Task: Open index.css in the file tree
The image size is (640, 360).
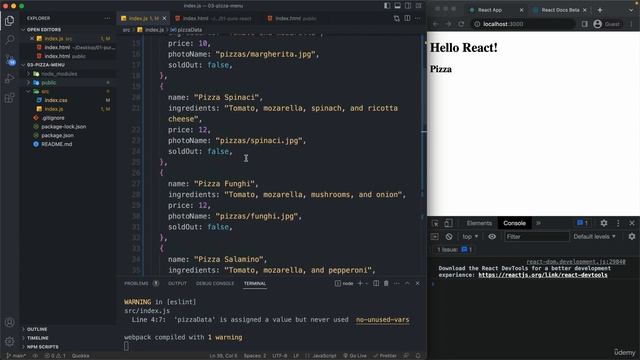Action: [x=56, y=100]
